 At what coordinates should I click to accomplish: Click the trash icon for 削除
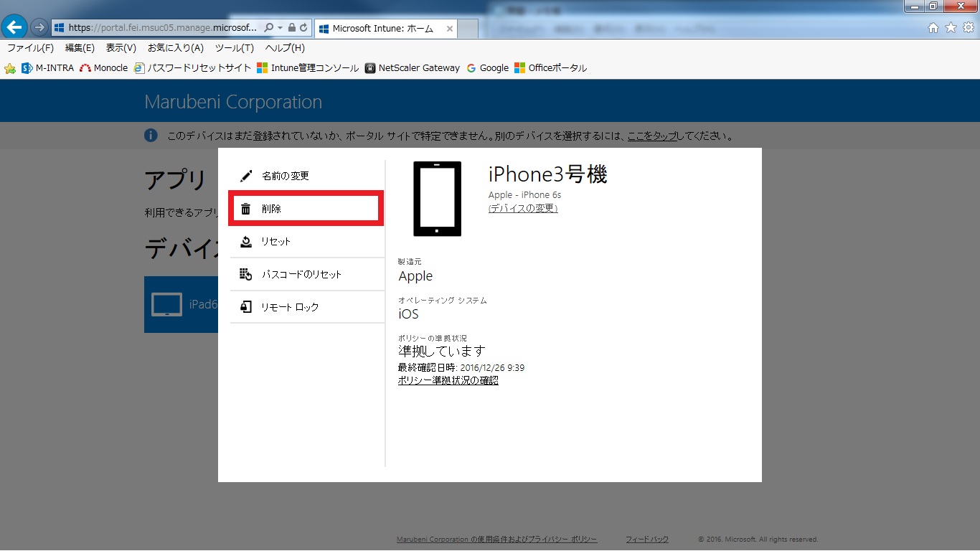click(x=246, y=208)
